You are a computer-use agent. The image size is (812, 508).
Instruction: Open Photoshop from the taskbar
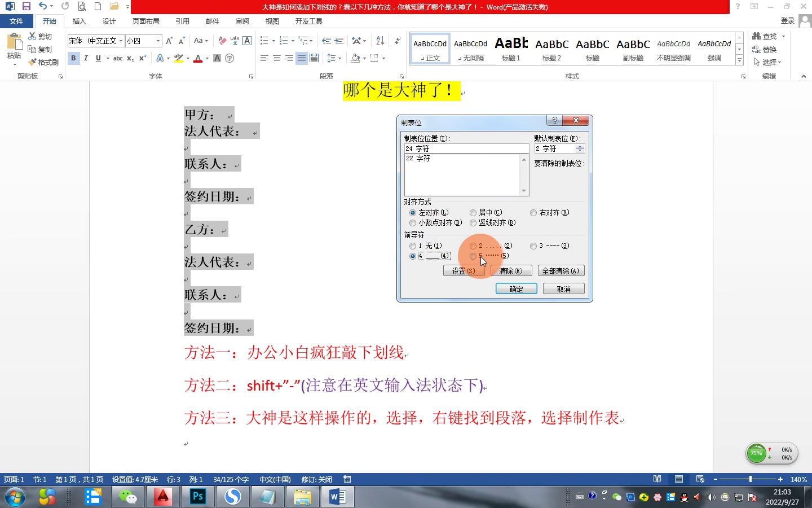(x=198, y=497)
